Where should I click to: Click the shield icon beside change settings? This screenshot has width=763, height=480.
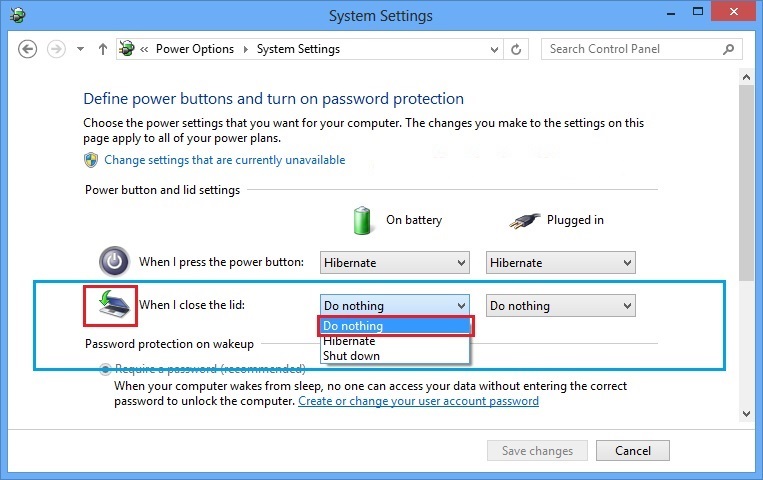point(92,160)
